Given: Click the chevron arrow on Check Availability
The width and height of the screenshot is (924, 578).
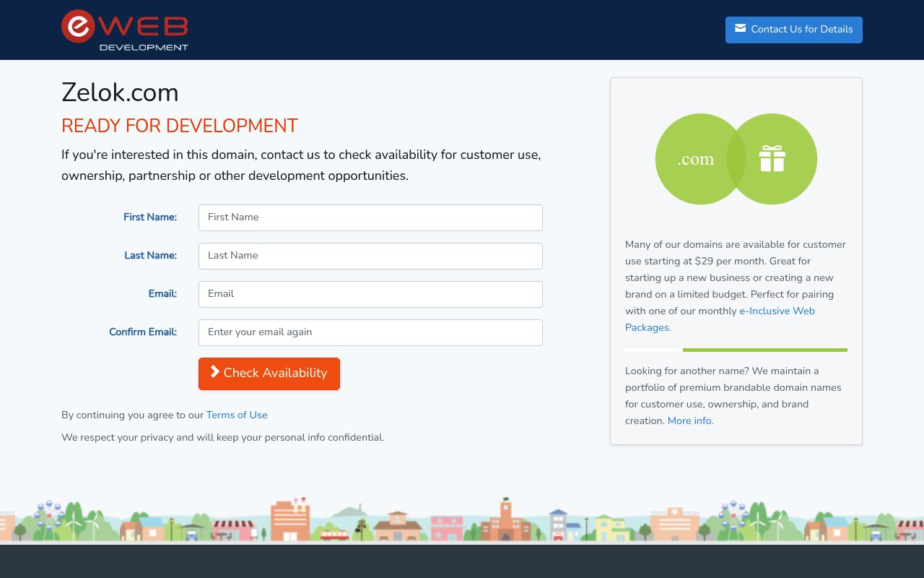Looking at the screenshot, I should point(214,371).
